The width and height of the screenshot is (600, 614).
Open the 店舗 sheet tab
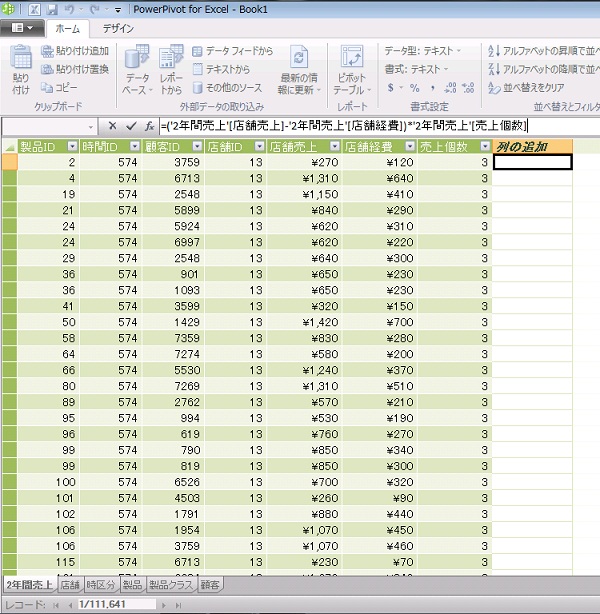70,585
